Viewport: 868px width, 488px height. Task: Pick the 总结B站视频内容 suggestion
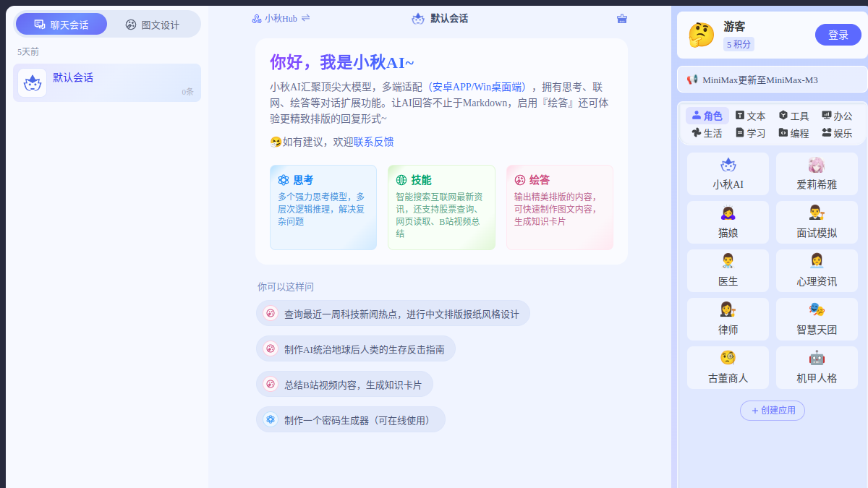click(x=344, y=384)
